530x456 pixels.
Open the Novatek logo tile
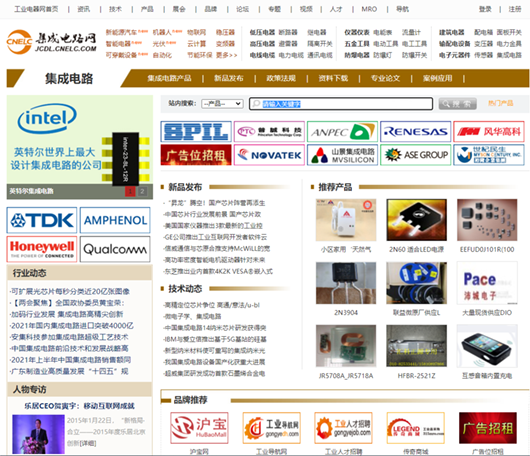(x=269, y=155)
